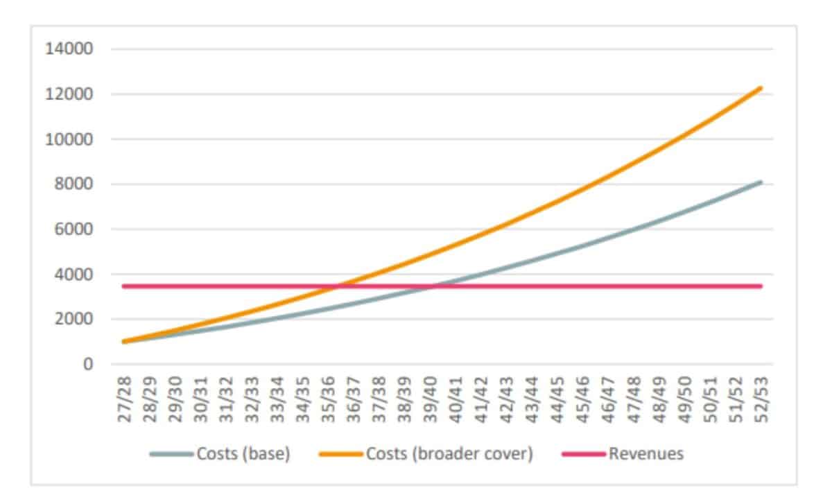832x504 pixels.
Task: Click the 33/34 x-axis label
Action: pyautogui.click(x=277, y=400)
